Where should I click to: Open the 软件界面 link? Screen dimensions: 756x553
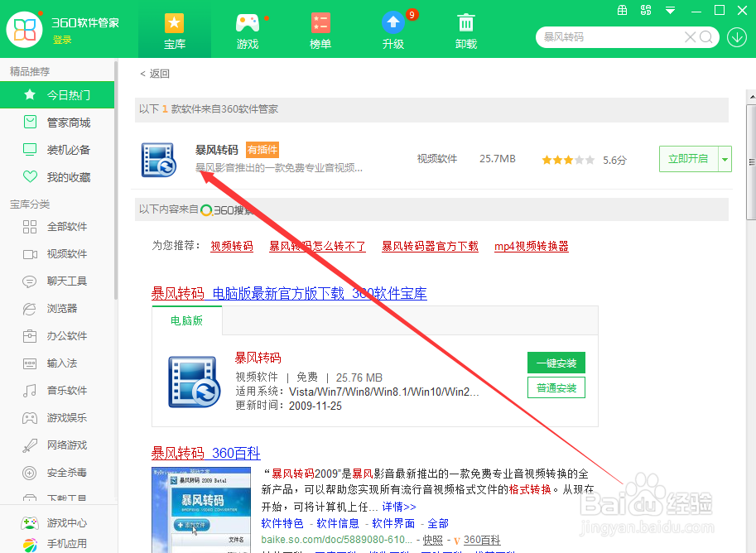(x=393, y=523)
